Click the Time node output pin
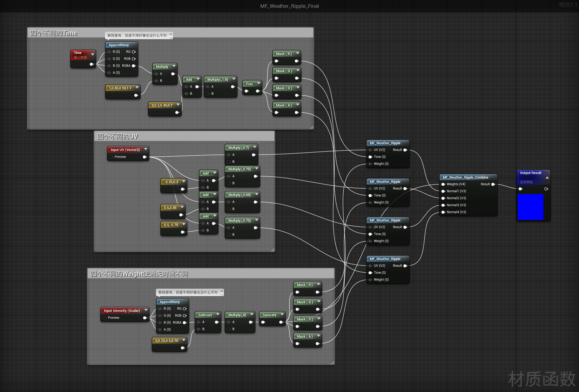The height and width of the screenshot is (392, 579). pos(91,64)
